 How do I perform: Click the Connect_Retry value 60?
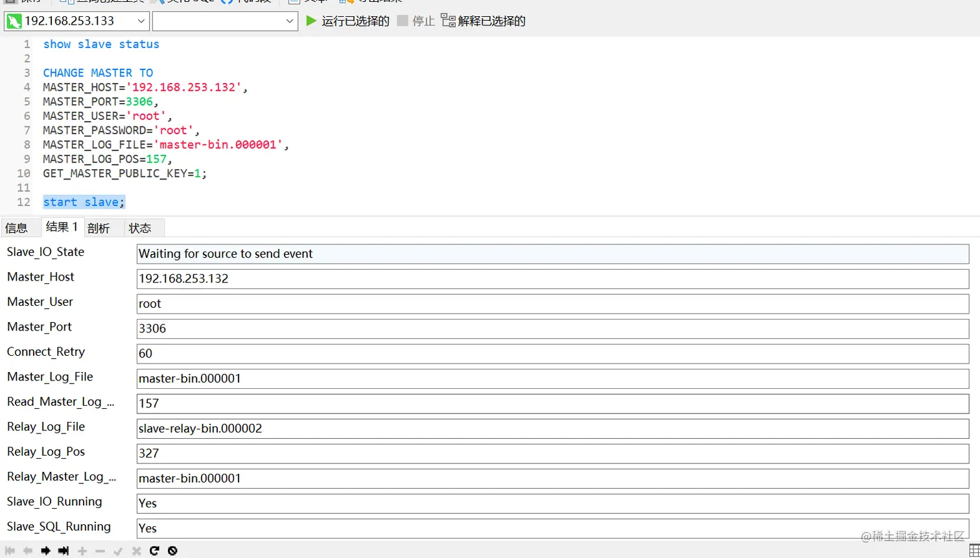[553, 354]
